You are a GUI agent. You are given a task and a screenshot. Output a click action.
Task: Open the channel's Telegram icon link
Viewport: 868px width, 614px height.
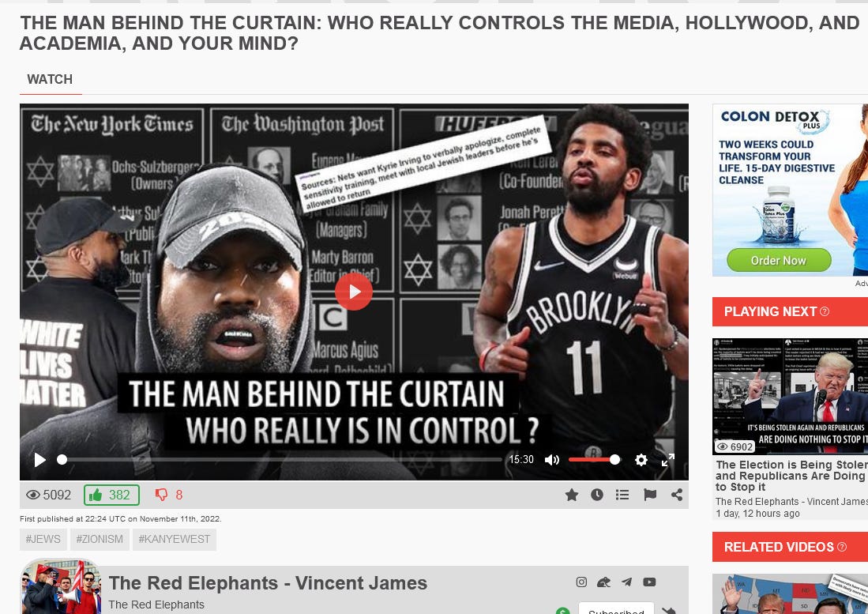tap(626, 582)
